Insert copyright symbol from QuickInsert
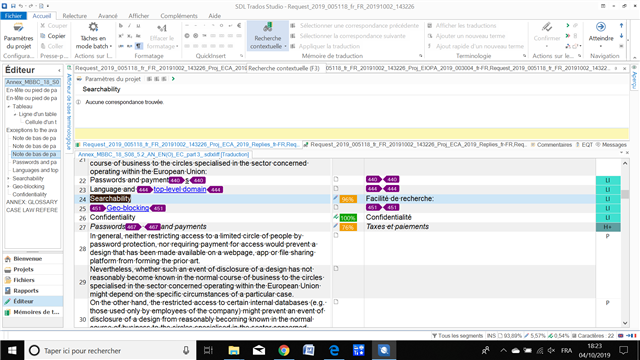 pos(187,36)
